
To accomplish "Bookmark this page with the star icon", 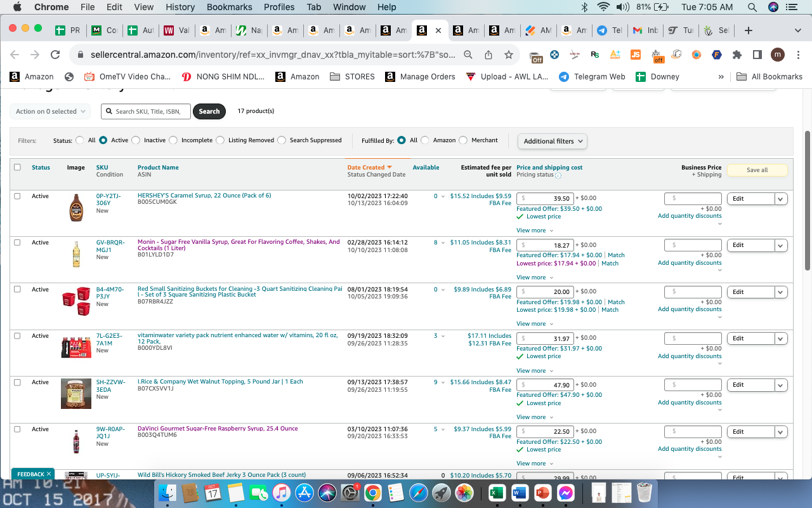I will pyautogui.click(x=508, y=55).
